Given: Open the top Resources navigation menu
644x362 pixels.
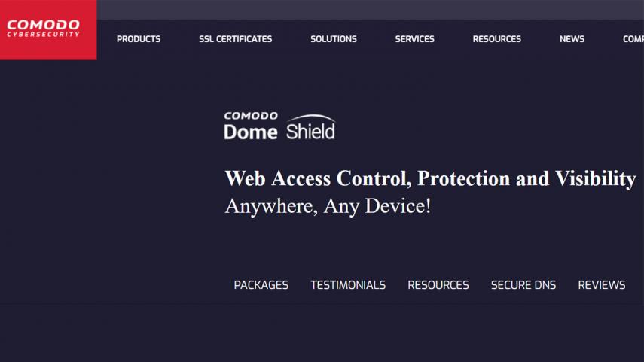Looking at the screenshot, I should 496,39.
